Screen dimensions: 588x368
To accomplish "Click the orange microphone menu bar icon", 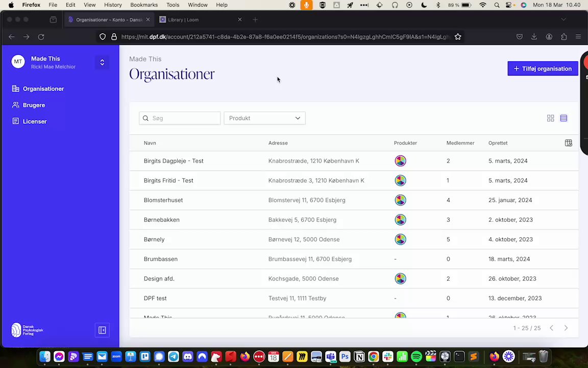I will tap(306, 5).
